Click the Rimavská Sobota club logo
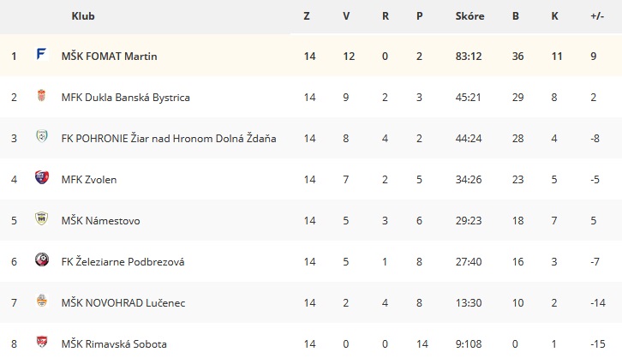This screenshot has height=364, width=622. [x=42, y=342]
